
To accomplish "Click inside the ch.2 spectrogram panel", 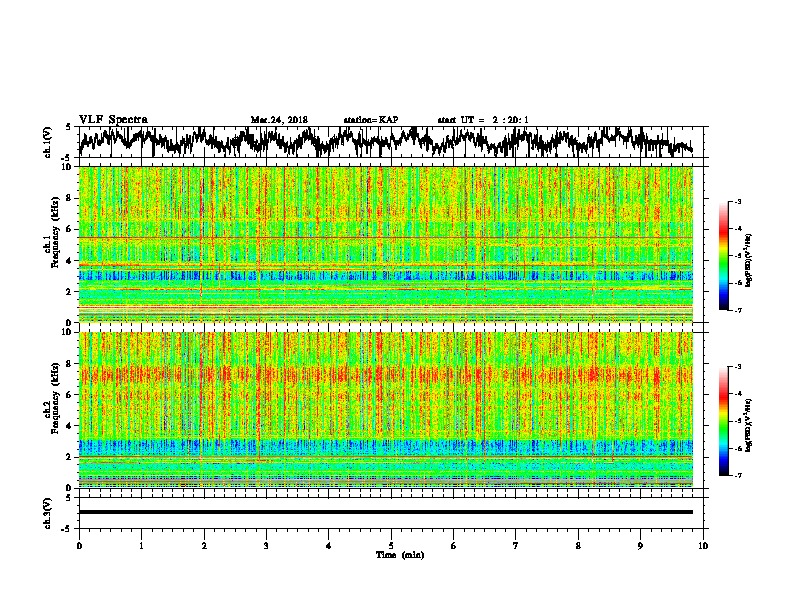I will [x=386, y=410].
